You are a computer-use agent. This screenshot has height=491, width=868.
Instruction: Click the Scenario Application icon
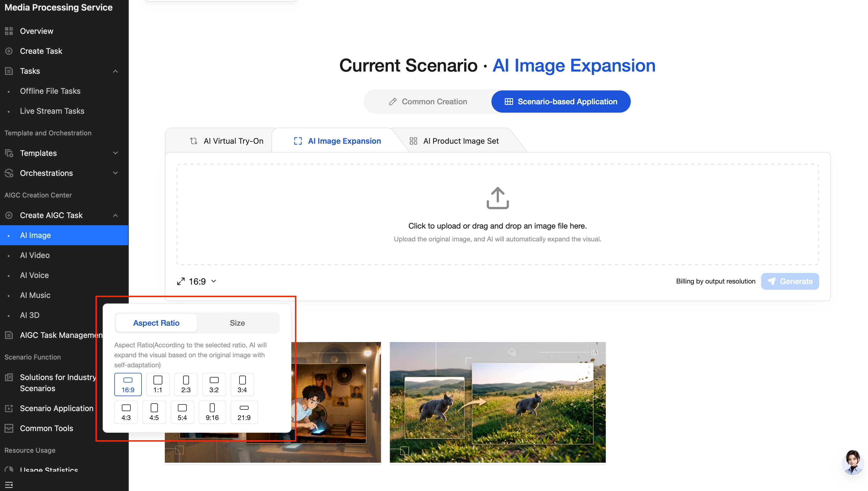pyautogui.click(x=9, y=408)
